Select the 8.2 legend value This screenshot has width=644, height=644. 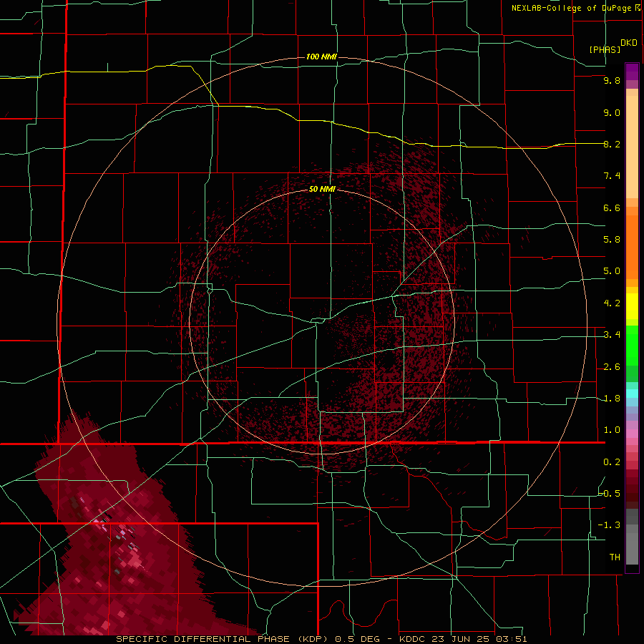tap(612, 144)
